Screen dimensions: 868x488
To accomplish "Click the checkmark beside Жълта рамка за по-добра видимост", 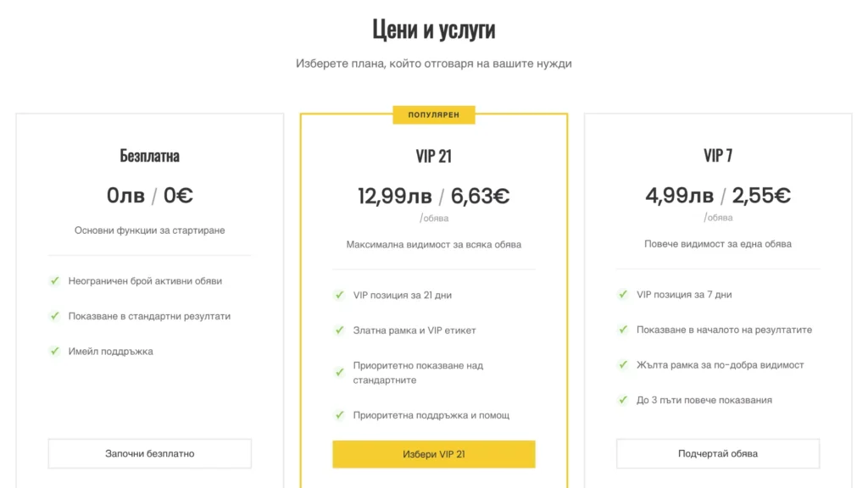I will (x=623, y=365).
